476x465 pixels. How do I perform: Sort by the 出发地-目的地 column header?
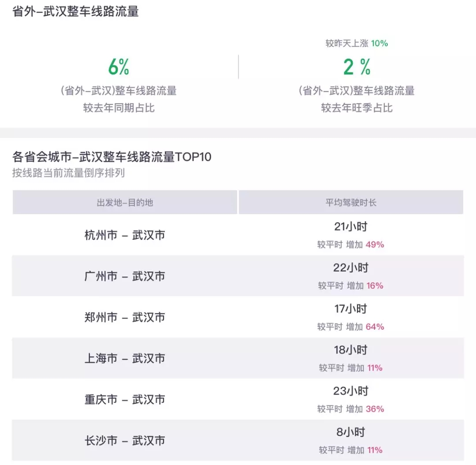click(125, 202)
